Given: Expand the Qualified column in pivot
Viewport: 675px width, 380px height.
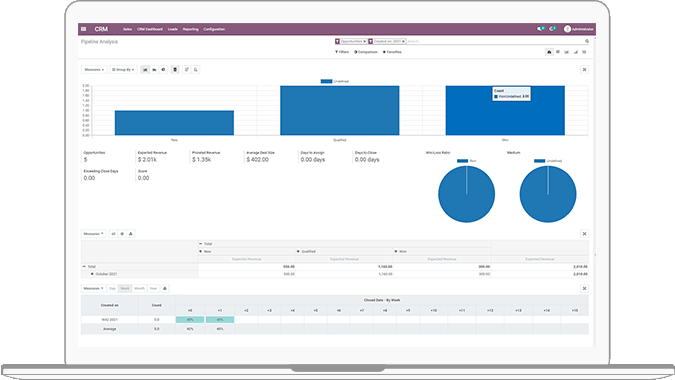Looking at the screenshot, I should click(307, 251).
